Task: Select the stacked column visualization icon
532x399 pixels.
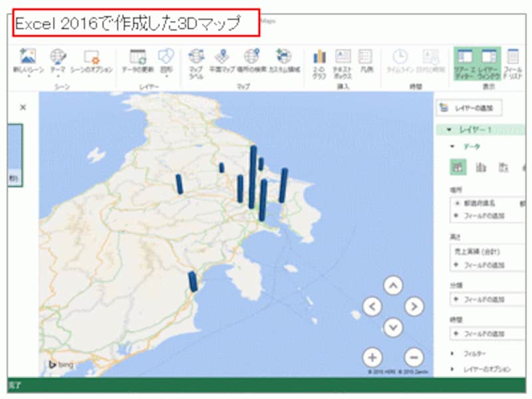Action: (458, 167)
